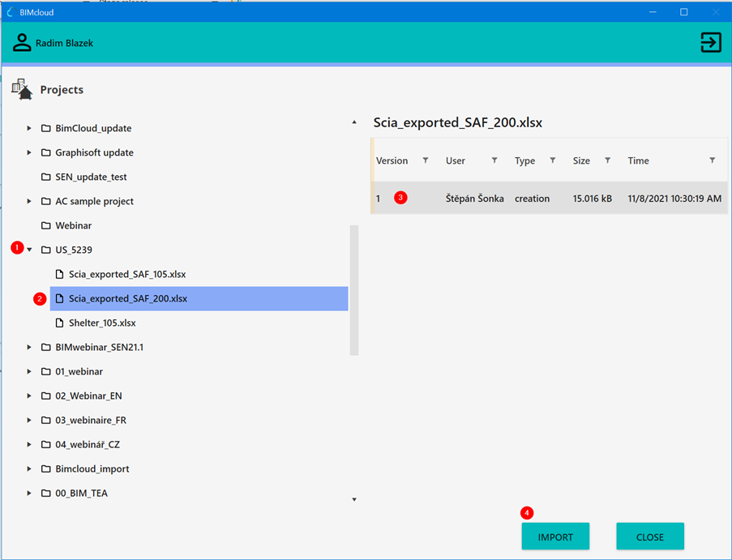Select user Štěpán Šonka in version row

474,199
